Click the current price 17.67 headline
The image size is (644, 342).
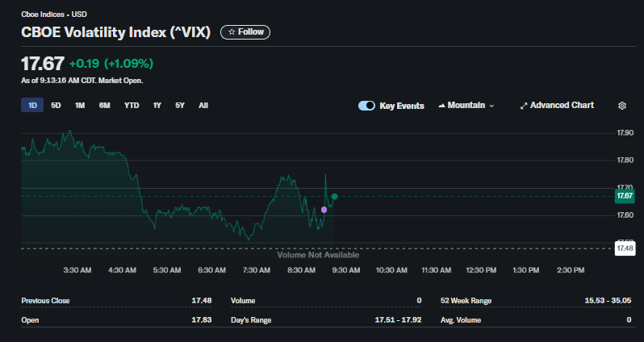click(x=43, y=64)
